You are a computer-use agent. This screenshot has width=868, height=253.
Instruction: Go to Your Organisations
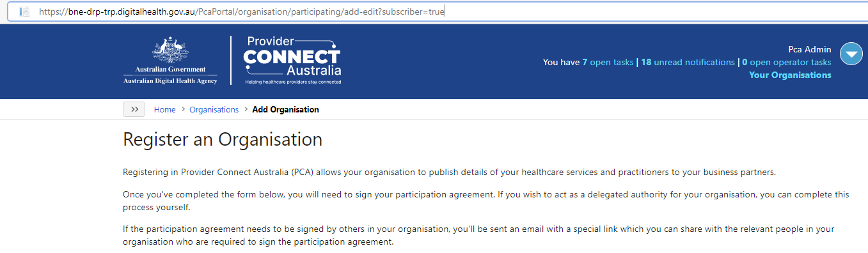point(790,75)
